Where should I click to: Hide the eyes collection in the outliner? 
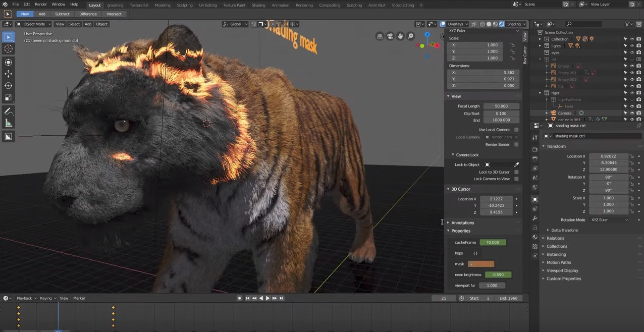point(632,52)
